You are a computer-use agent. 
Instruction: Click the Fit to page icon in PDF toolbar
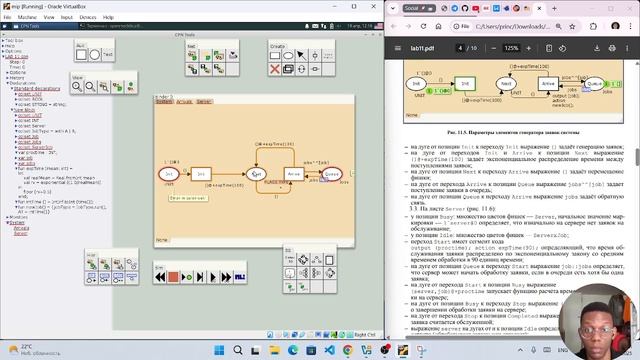click(549, 48)
